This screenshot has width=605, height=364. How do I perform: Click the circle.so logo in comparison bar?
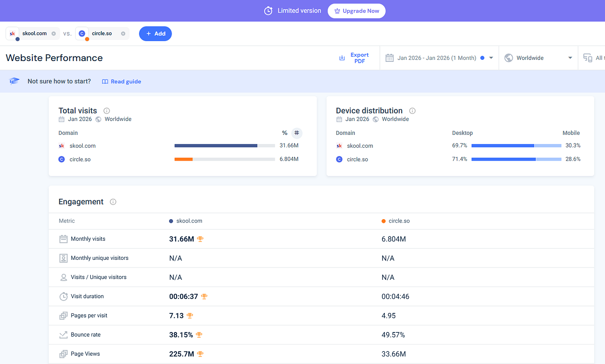[x=82, y=34]
